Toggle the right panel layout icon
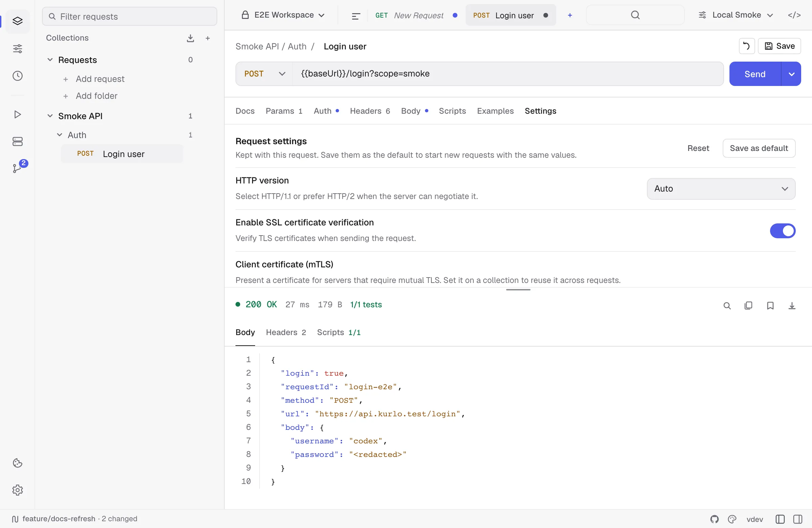The width and height of the screenshot is (812, 528). click(x=798, y=519)
